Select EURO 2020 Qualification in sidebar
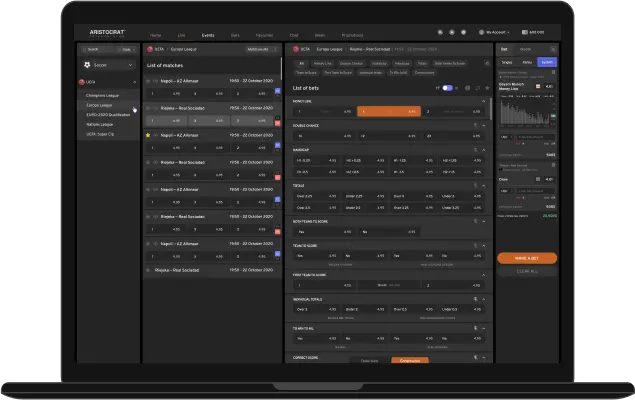The height and width of the screenshot is (400, 635). click(108, 115)
